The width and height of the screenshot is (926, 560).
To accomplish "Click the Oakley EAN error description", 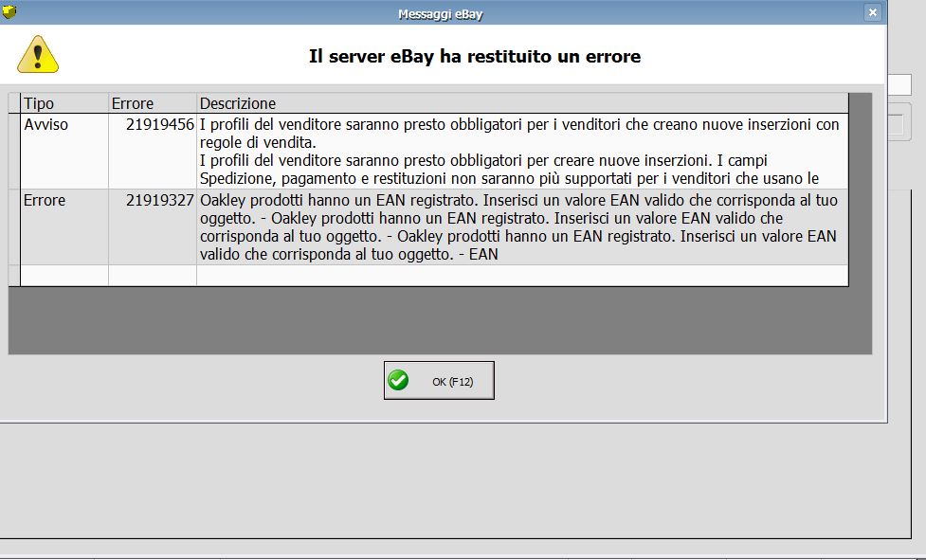I will (522, 226).
